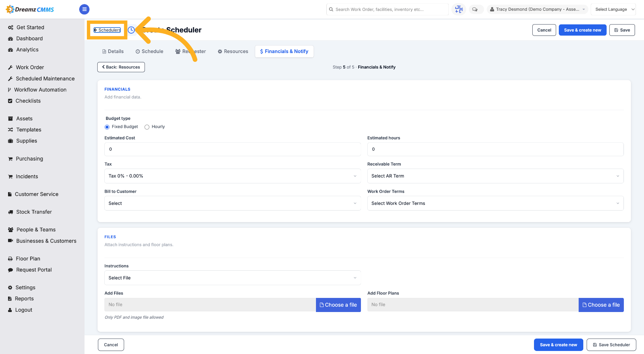The height and width of the screenshot is (354, 644).
Task: Click the Save Scheduler button
Action: click(x=611, y=345)
